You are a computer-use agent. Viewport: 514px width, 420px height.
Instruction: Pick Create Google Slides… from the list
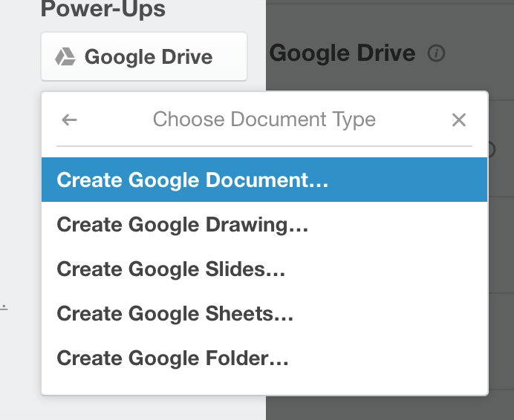coord(264,269)
